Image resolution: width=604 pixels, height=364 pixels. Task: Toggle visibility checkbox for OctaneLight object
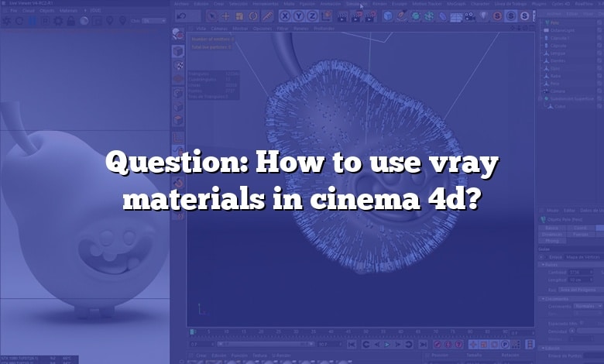point(599,30)
